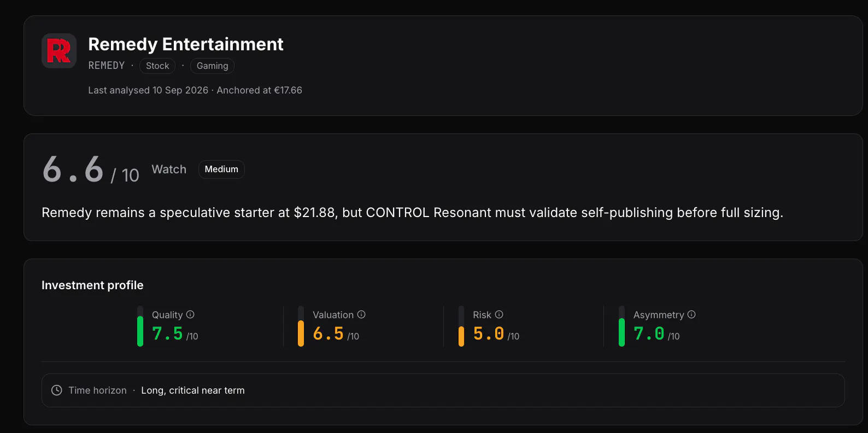Click the REMEDY ticker symbol
The image size is (868, 433).
[x=107, y=66]
